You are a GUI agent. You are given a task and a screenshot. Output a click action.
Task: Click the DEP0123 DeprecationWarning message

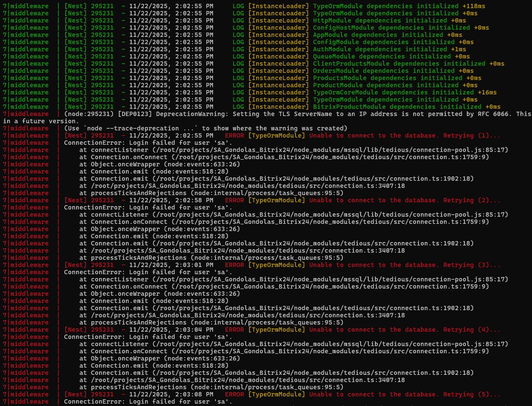coord(297,114)
